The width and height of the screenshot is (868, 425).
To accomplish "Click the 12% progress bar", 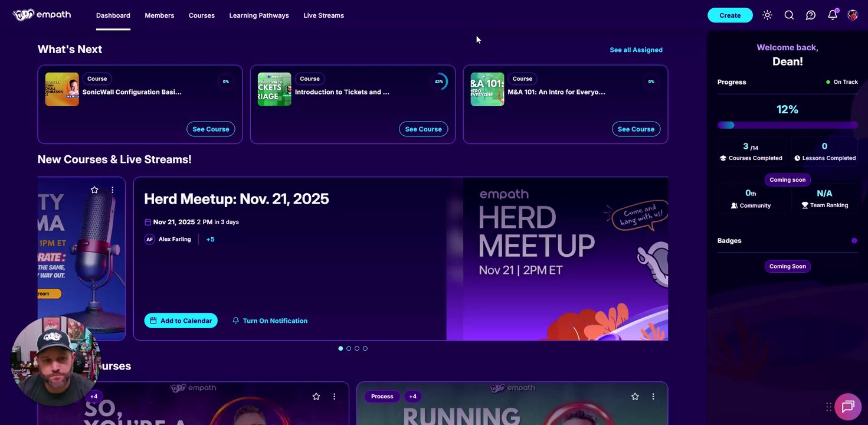I will (x=787, y=125).
